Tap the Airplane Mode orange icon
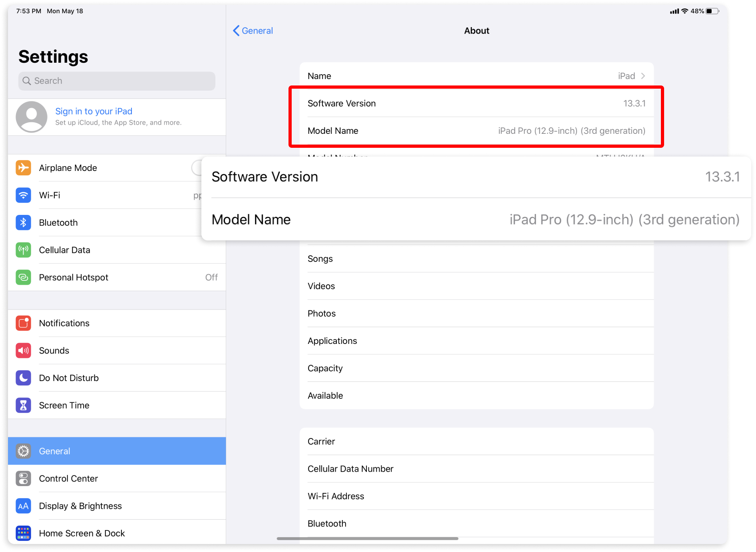Viewport: 756px width, 552px height. 24,168
